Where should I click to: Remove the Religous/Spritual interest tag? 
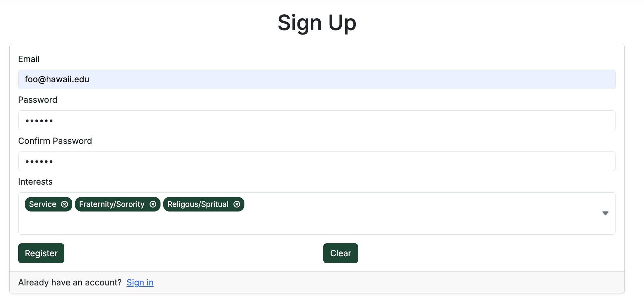pos(237,204)
